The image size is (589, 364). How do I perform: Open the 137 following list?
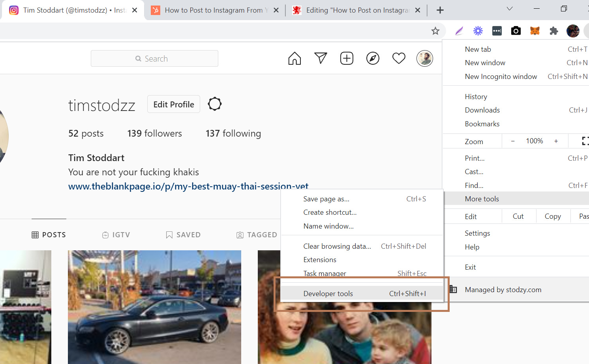click(x=233, y=133)
